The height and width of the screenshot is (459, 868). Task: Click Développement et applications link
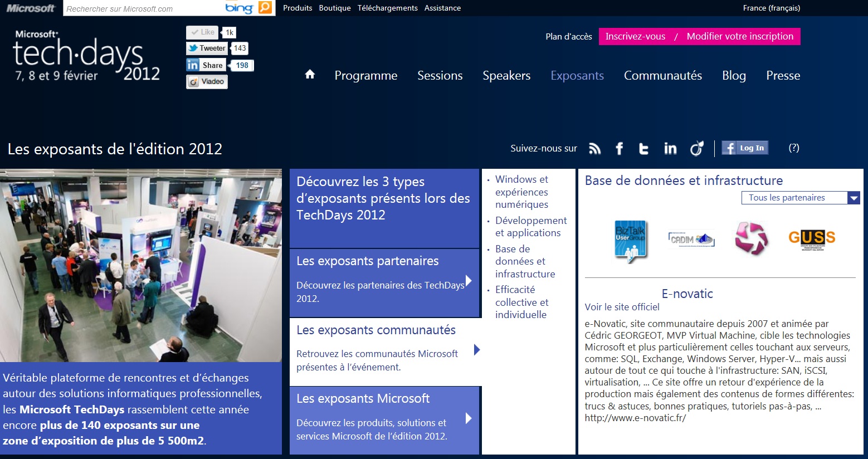(x=531, y=227)
